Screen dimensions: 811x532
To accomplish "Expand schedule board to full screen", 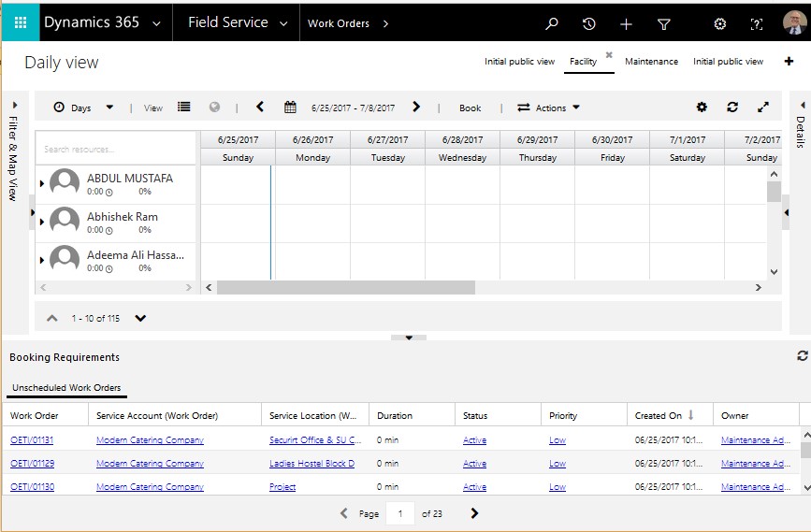I will point(763,107).
